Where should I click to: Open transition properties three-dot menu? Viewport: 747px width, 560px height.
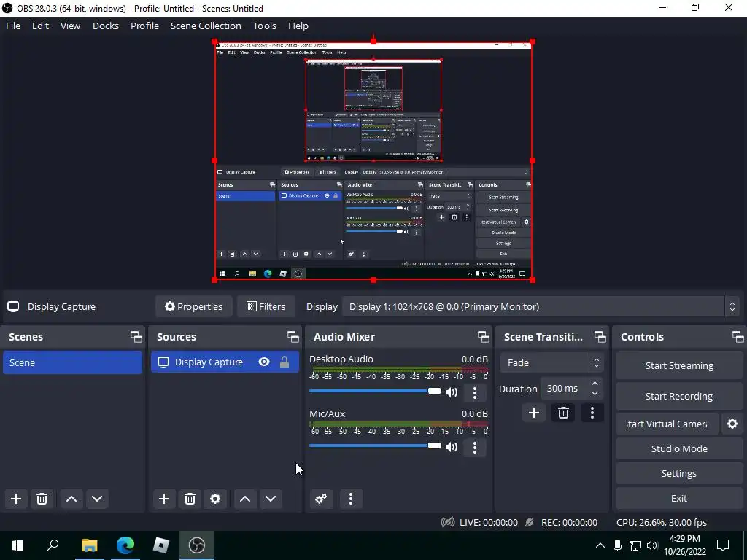pyautogui.click(x=592, y=413)
